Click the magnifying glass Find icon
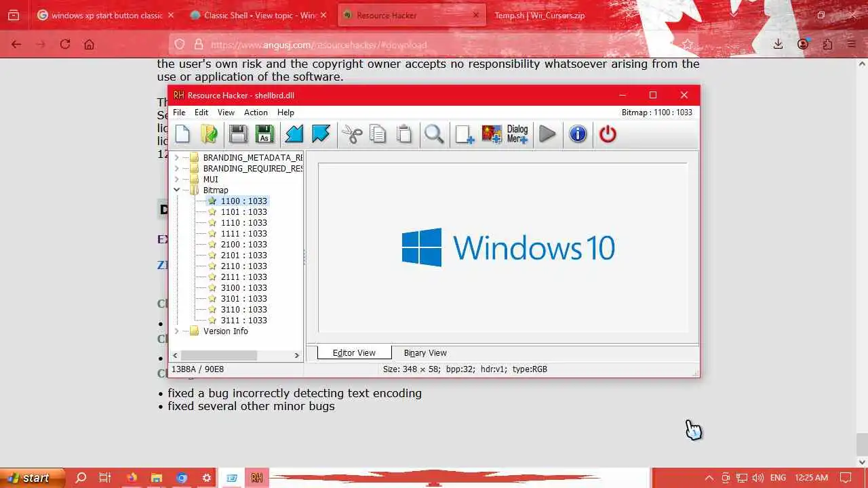The width and height of the screenshot is (868, 488). pos(434,134)
